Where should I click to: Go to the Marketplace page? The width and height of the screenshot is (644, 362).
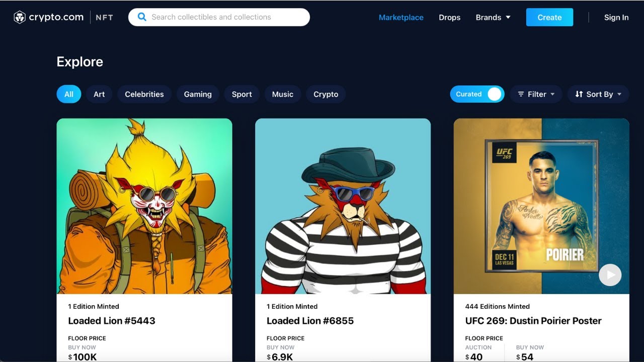click(401, 17)
